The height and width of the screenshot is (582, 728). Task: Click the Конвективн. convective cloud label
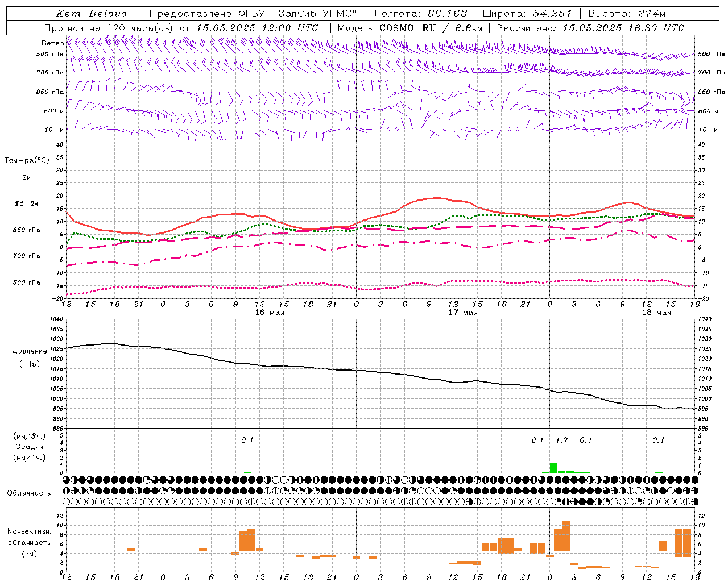(29, 531)
